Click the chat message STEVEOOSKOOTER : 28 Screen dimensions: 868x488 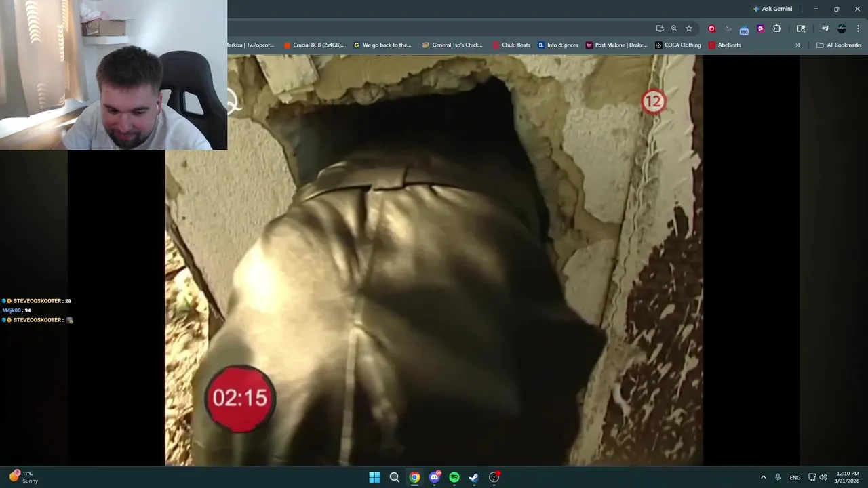(x=37, y=301)
